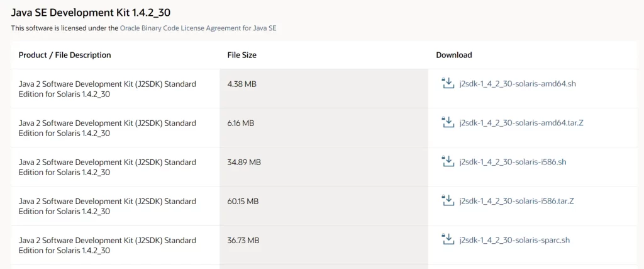
Task: Click download icon beside solaris-amd64.tar.Z
Action: coord(447,122)
